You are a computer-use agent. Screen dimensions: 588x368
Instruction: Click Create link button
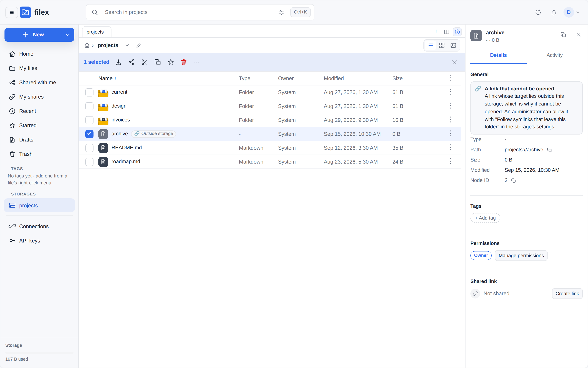(x=567, y=294)
